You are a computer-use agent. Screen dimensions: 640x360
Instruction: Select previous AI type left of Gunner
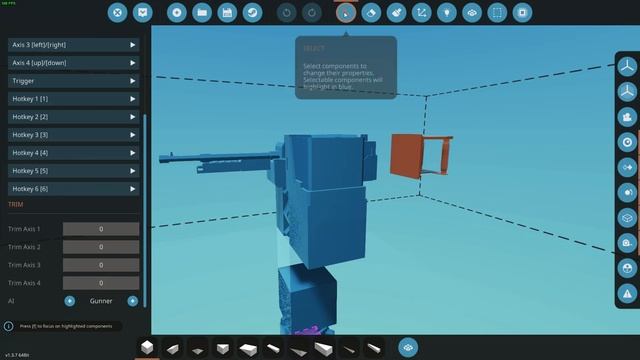(69, 301)
